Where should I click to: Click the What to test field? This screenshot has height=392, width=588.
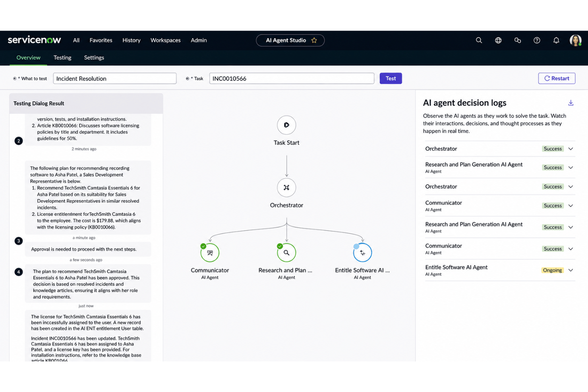tap(115, 78)
